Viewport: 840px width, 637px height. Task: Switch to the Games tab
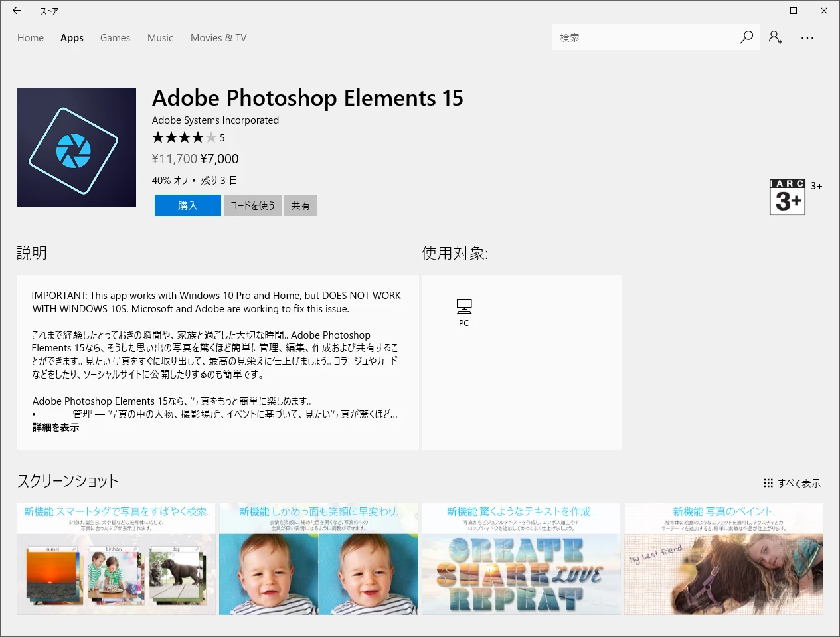click(x=115, y=38)
